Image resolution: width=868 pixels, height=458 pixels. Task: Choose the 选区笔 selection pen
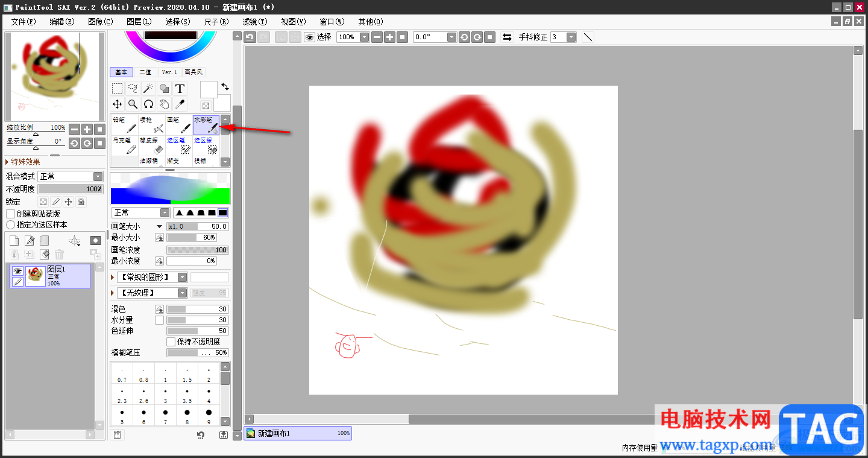pos(179,145)
